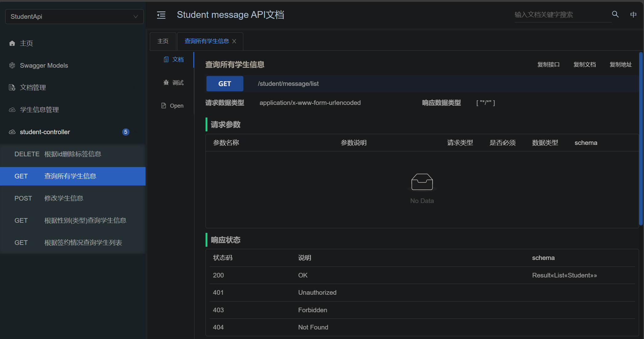Click the Swagger Models cube icon
This screenshot has height=339, width=644.
pyautogui.click(x=12, y=66)
